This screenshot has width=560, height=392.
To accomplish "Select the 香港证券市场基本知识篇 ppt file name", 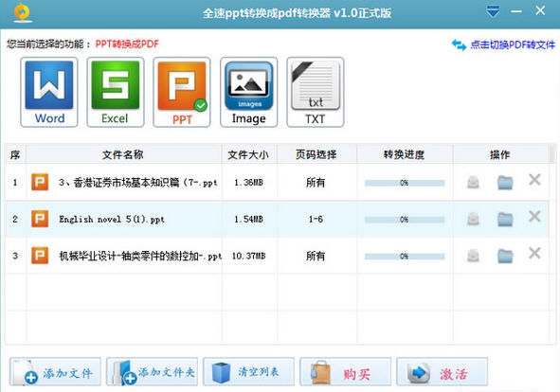I will [x=138, y=183].
